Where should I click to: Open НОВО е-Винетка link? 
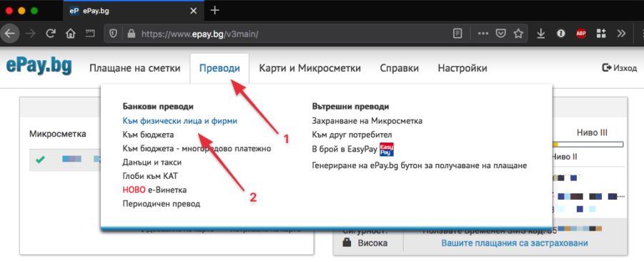coord(154,190)
